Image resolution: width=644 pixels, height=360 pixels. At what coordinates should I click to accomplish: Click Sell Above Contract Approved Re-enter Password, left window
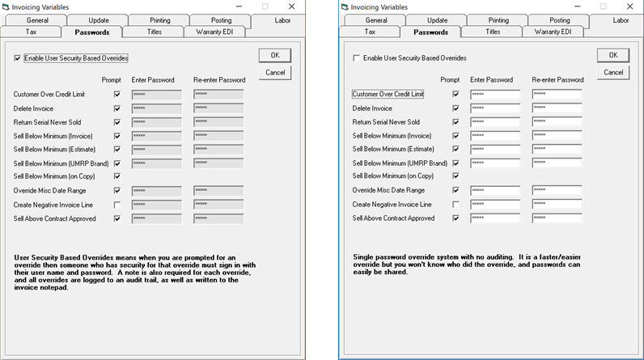[x=218, y=218]
